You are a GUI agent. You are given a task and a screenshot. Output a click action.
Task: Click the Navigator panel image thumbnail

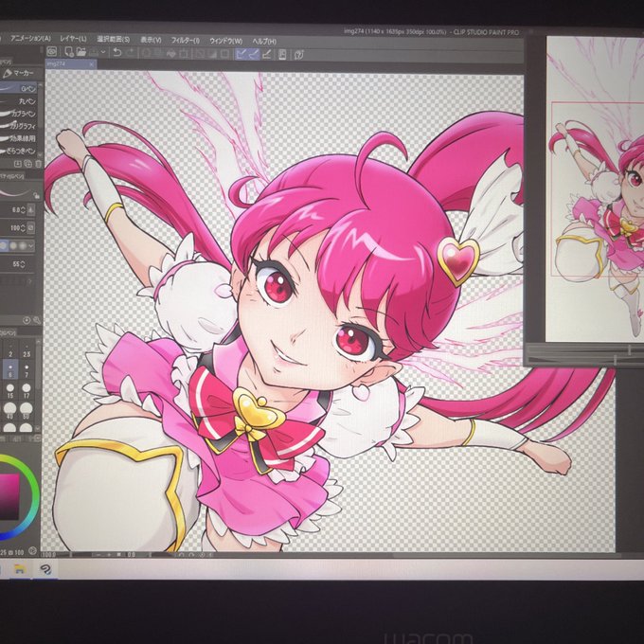point(595,188)
